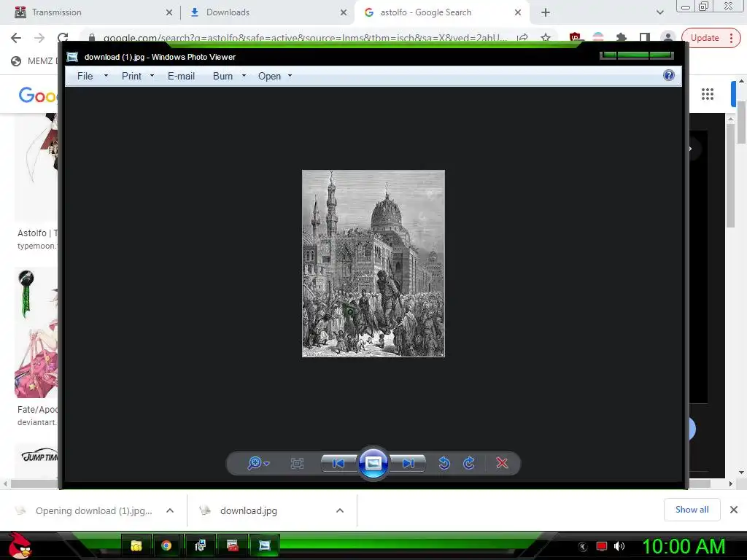Open the Google apps grid
Viewport: 747px width, 560px height.
point(708,94)
